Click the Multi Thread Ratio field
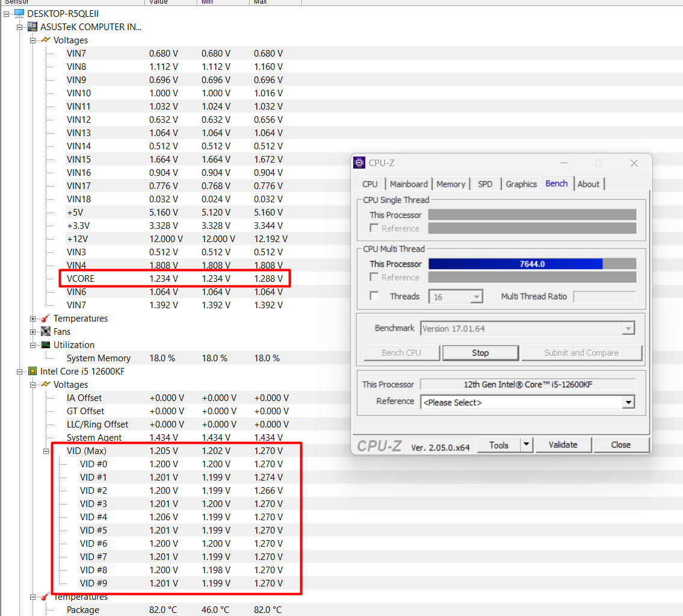This screenshot has width=683, height=616. pyautogui.click(x=605, y=296)
